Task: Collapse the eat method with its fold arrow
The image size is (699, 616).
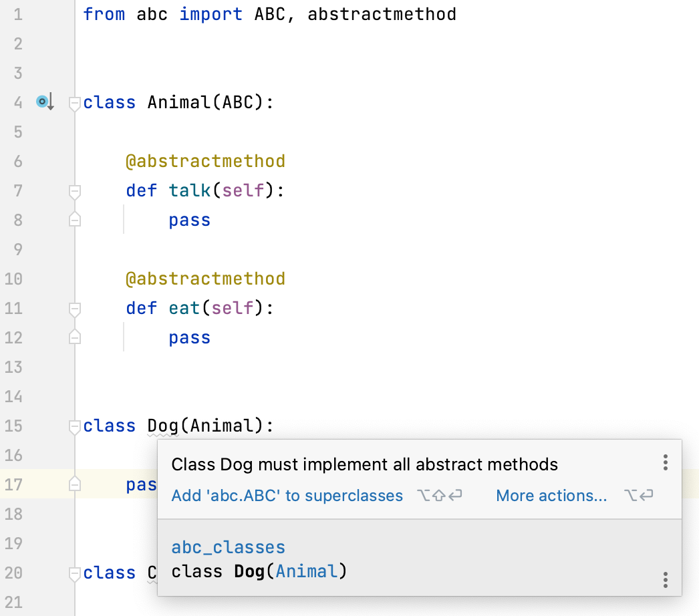Action: pyautogui.click(x=74, y=308)
